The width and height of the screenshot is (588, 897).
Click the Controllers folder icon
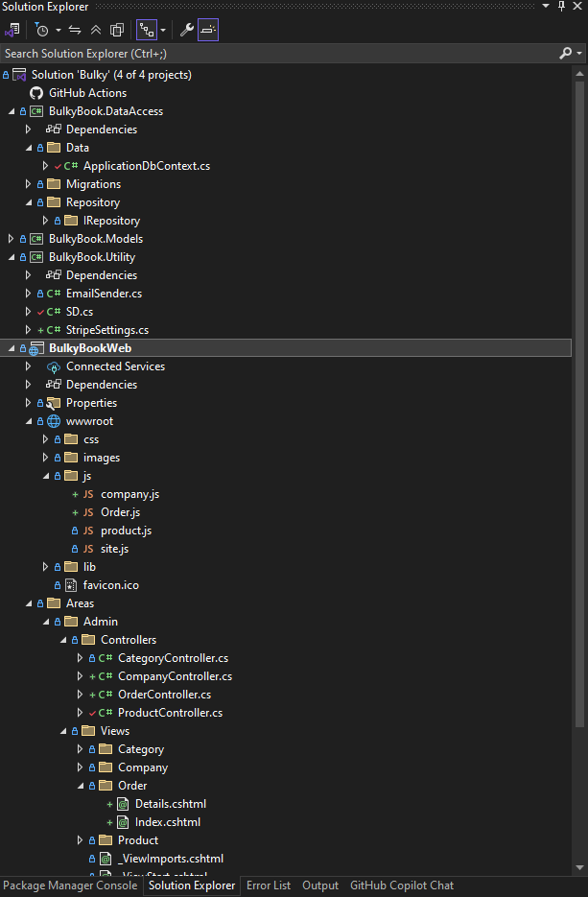tap(88, 640)
